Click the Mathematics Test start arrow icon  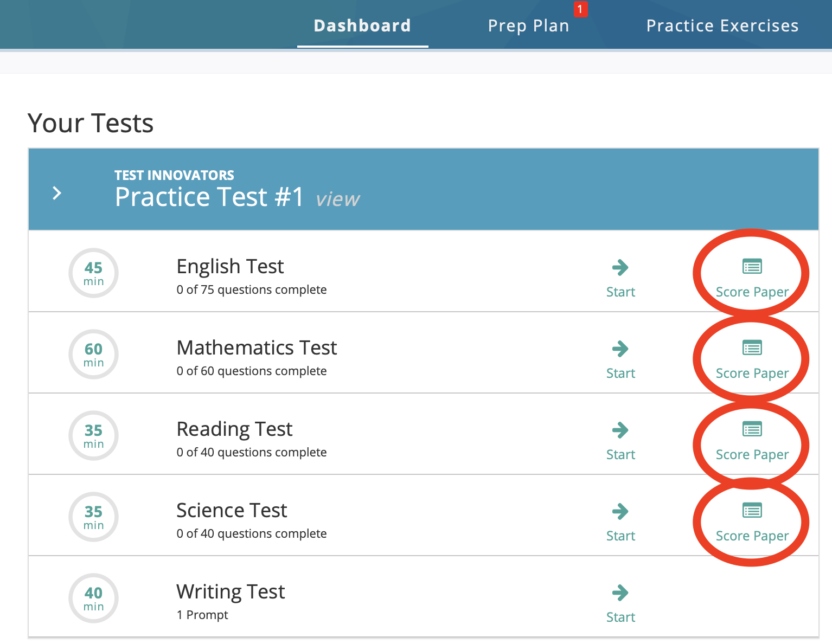pos(620,349)
